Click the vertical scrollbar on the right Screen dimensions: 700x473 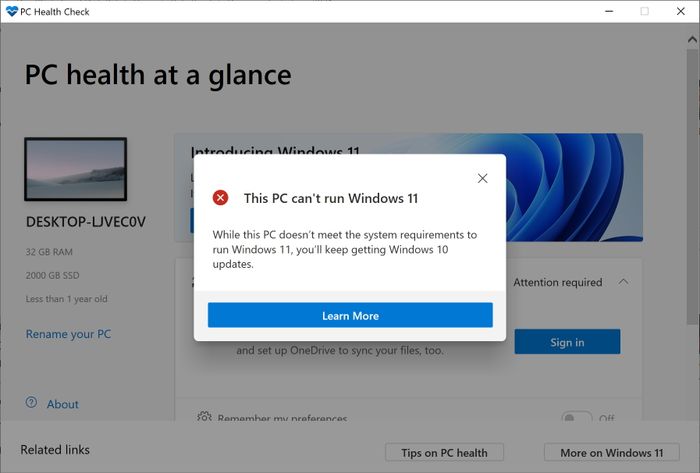pyautogui.click(x=693, y=200)
